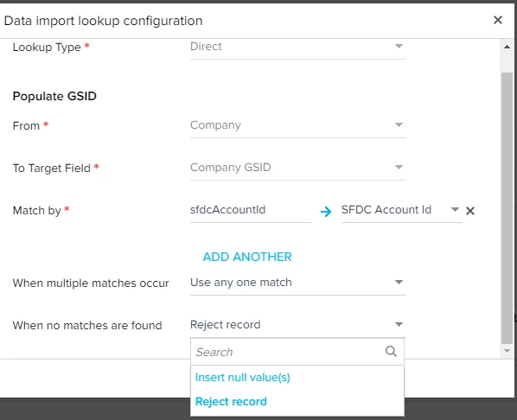Expand When multiple matches occur dropdown arrow

click(x=399, y=283)
